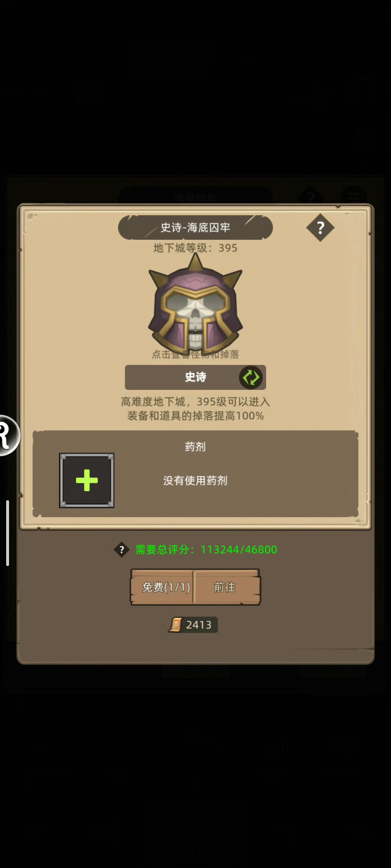The width and height of the screenshot is (391, 868).
Task: Switch difficulty with the green swap arrows
Action: (x=251, y=377)
